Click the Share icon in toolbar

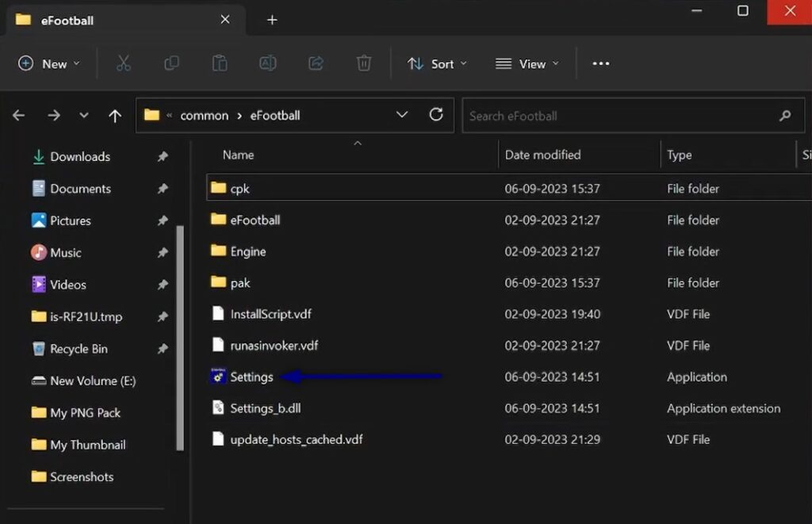(316, 63)
